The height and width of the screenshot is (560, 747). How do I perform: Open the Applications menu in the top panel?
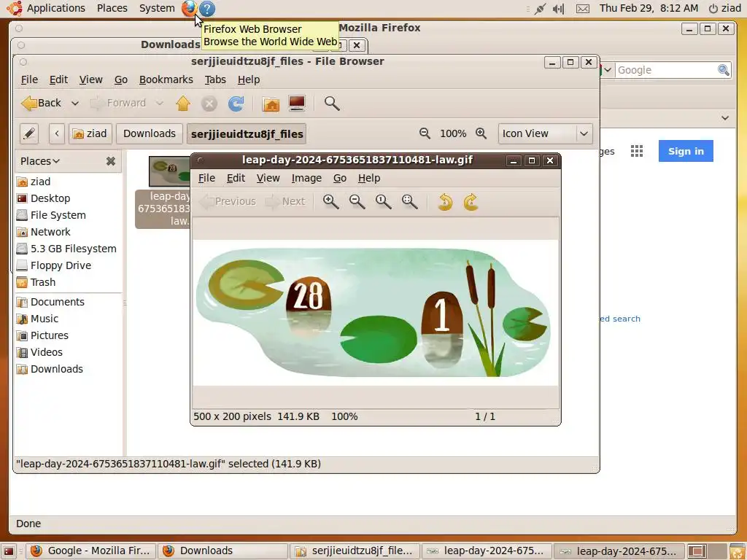click(55, 8)
